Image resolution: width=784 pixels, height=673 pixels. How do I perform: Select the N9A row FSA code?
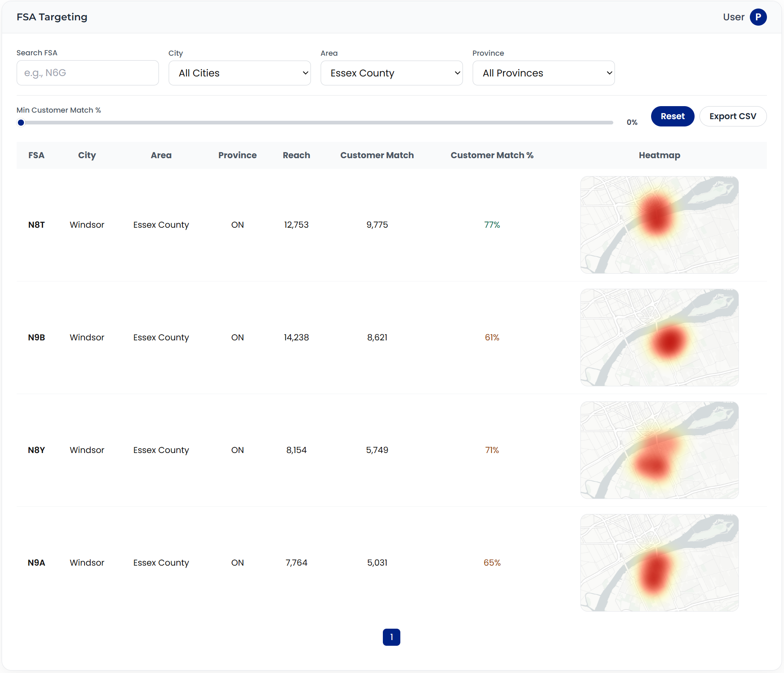tap(36, 563)
